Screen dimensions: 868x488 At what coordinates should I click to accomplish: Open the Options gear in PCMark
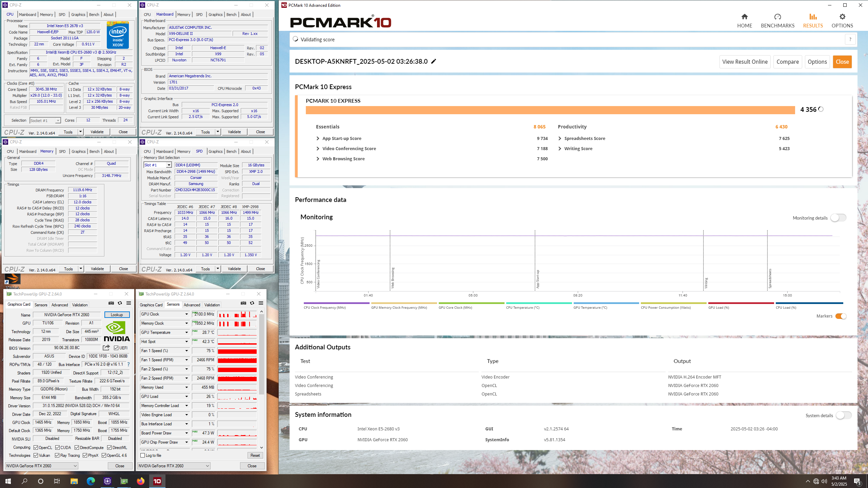coord(842,17)
